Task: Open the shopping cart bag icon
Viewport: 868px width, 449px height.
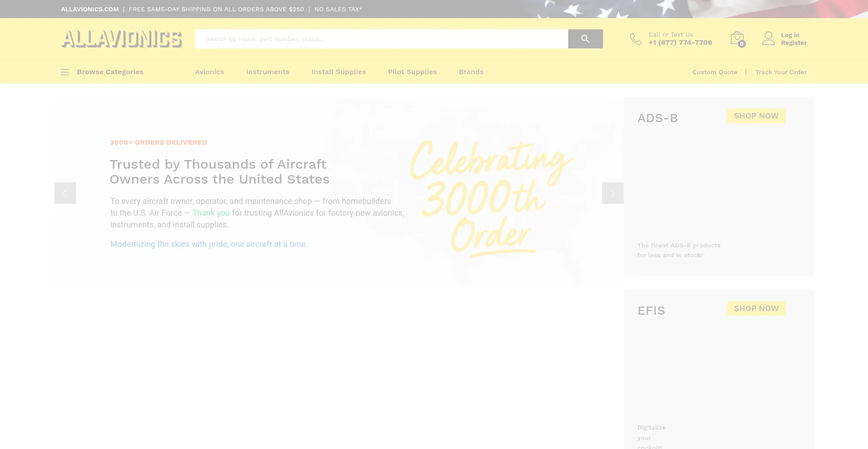Action: (x=737, y=38)
